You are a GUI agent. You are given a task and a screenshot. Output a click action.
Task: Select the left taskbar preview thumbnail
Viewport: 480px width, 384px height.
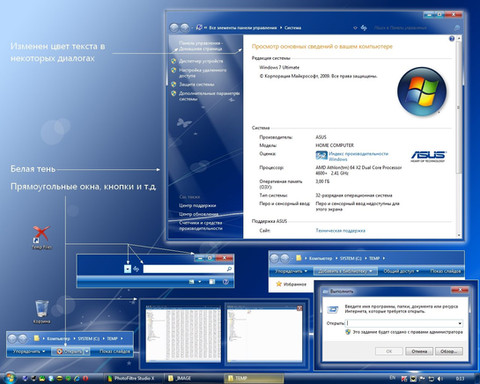pos(183,334)
